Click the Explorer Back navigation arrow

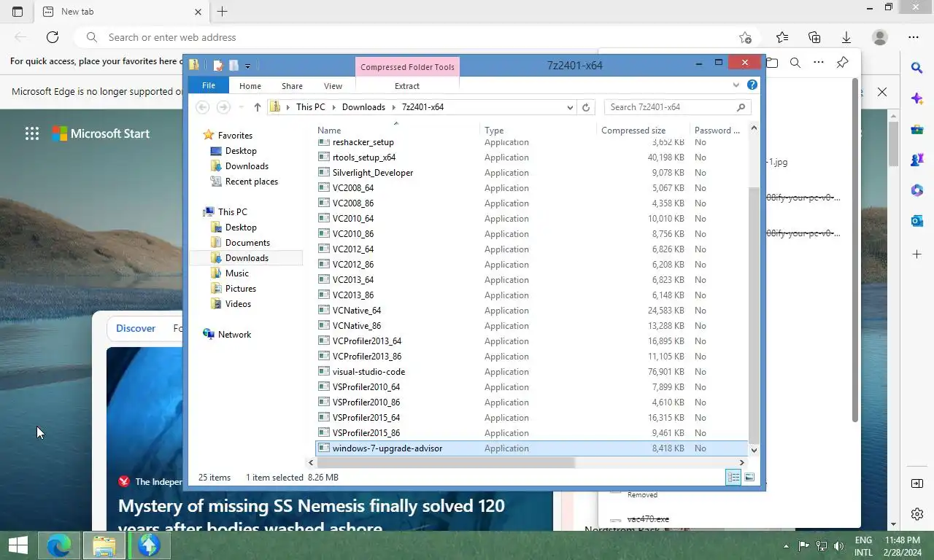[x=203, y=107]
